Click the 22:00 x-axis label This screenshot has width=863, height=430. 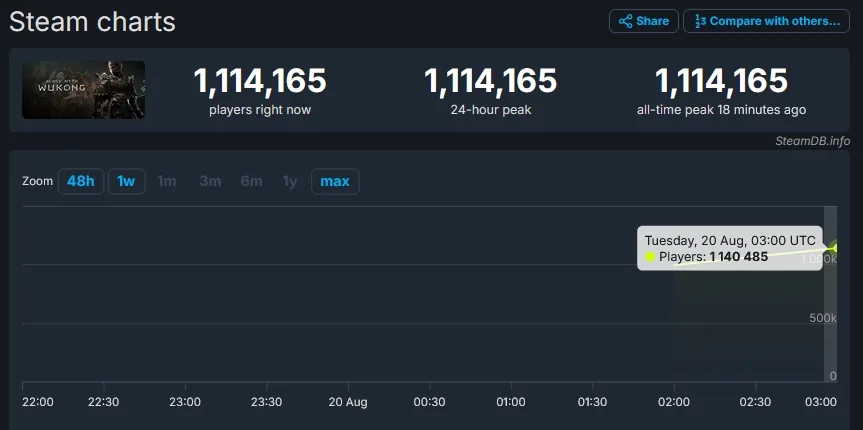38,402
